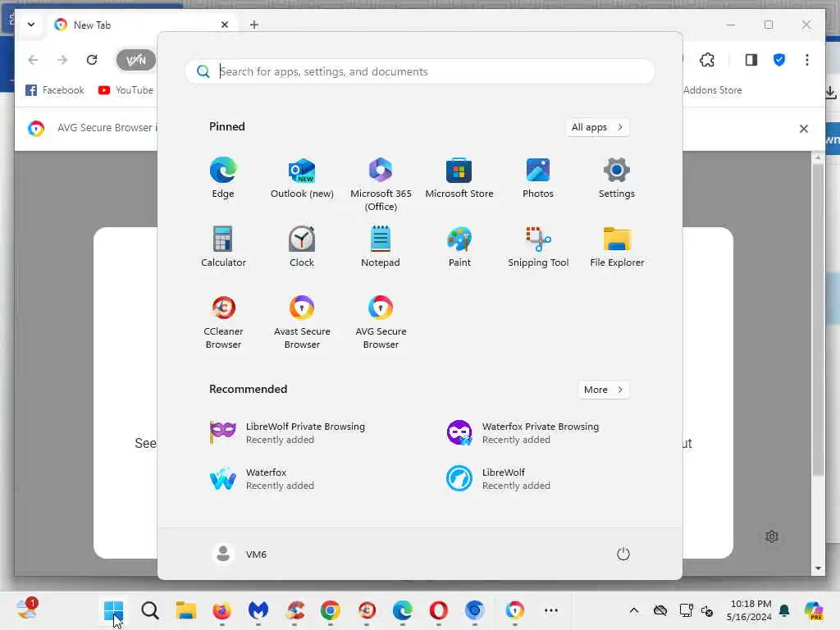Viewport: 840px width, 630px height.
Task: Open AVG security shield icon
Action: 779,59
